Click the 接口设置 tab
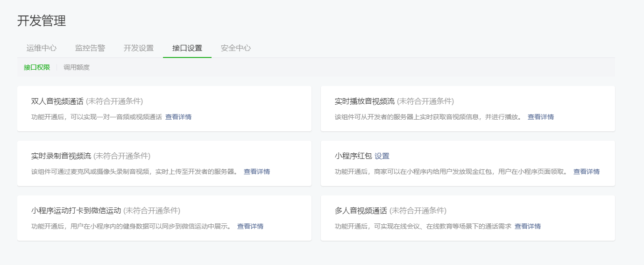The height and width of the screenshot is (265, 644). click(187, 48)
